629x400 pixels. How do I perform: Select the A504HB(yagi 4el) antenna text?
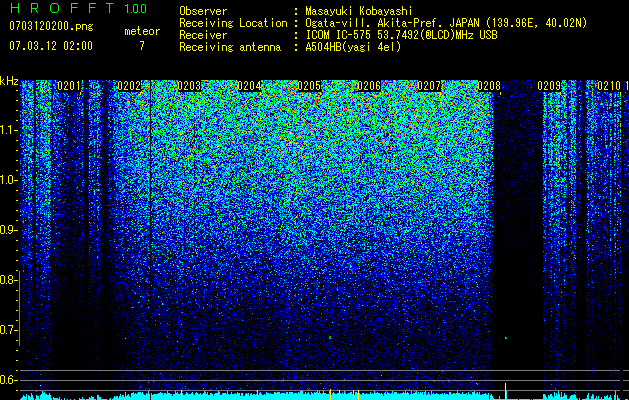(353, 47)
